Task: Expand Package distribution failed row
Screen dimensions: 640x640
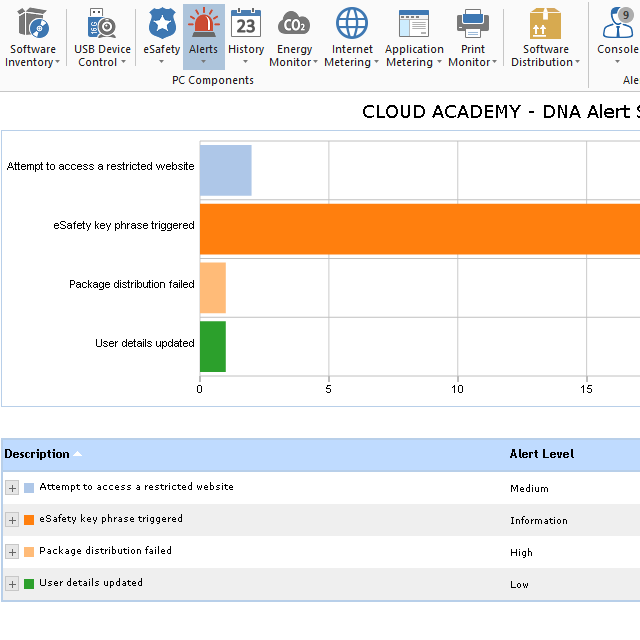Action: coord(12,552)
